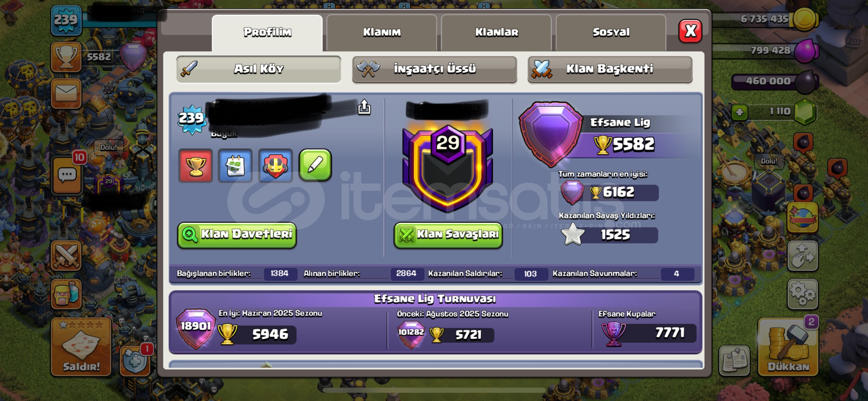Click the share profile icon
868x401 pixels.
[x=364, y=108]
